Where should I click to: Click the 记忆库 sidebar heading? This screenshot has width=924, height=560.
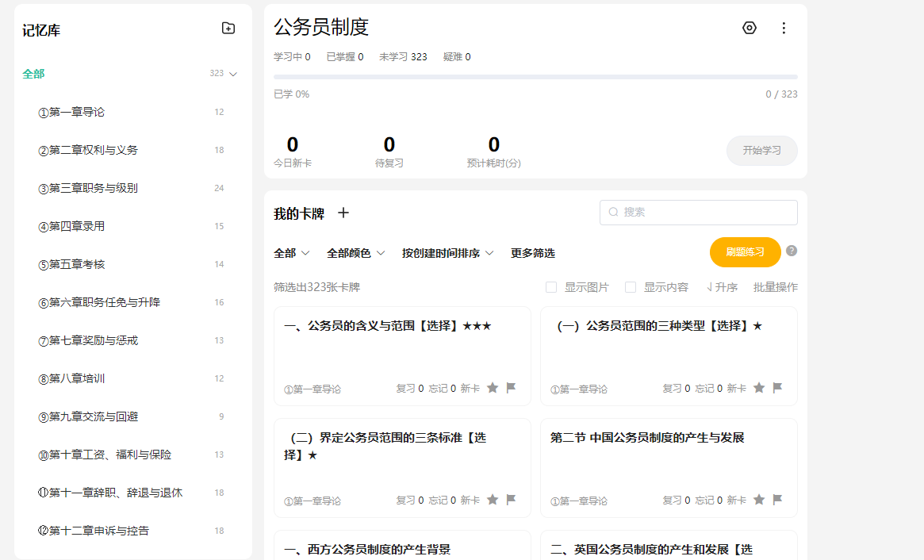pos(41,30)
